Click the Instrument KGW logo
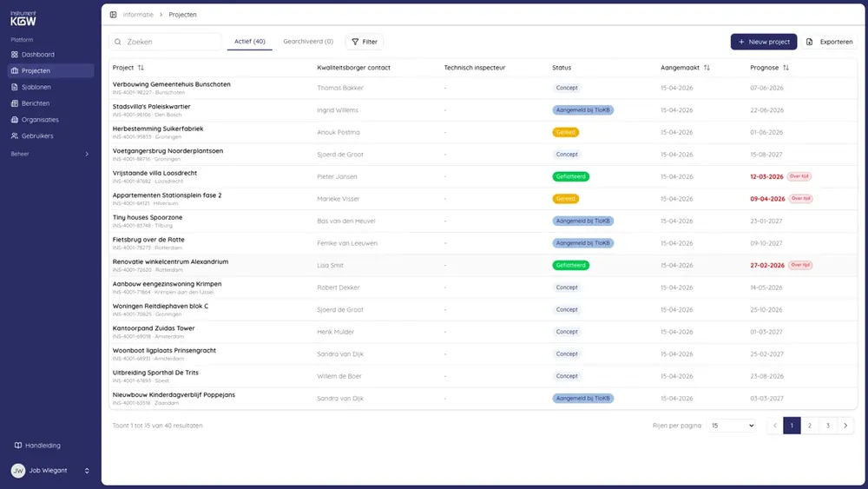 coord(23,18)
